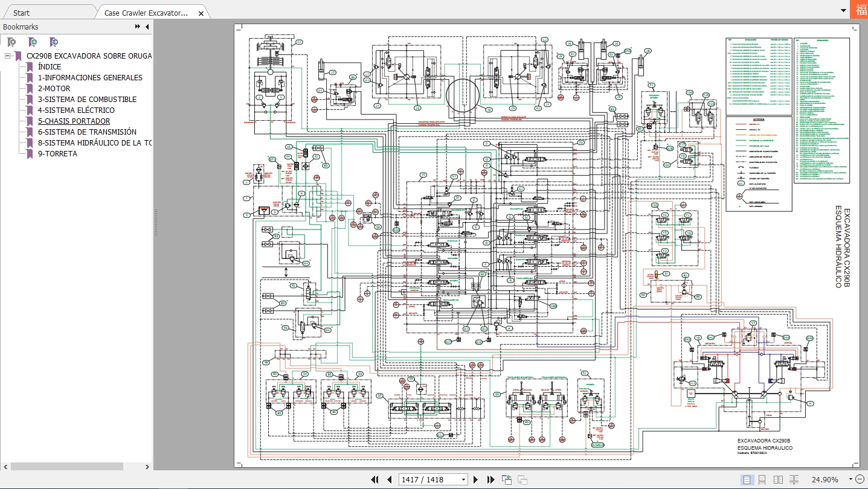
Task: Go to next page arrow
Action: pos(475,480)
